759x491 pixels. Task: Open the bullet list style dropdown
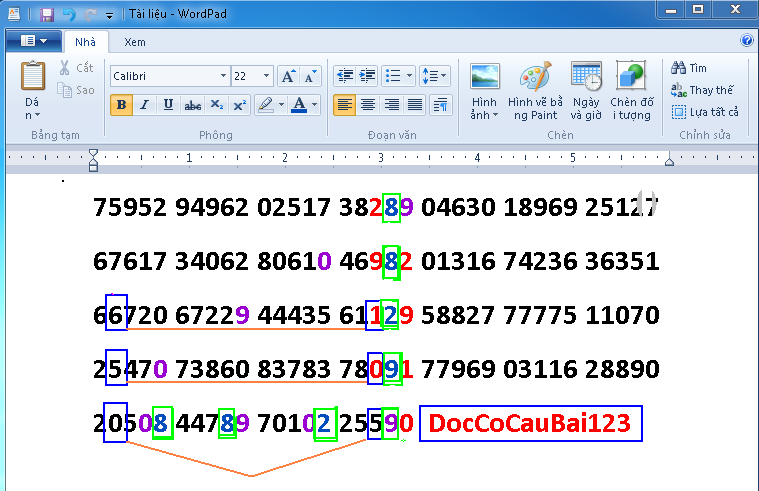tap(410, 76)
